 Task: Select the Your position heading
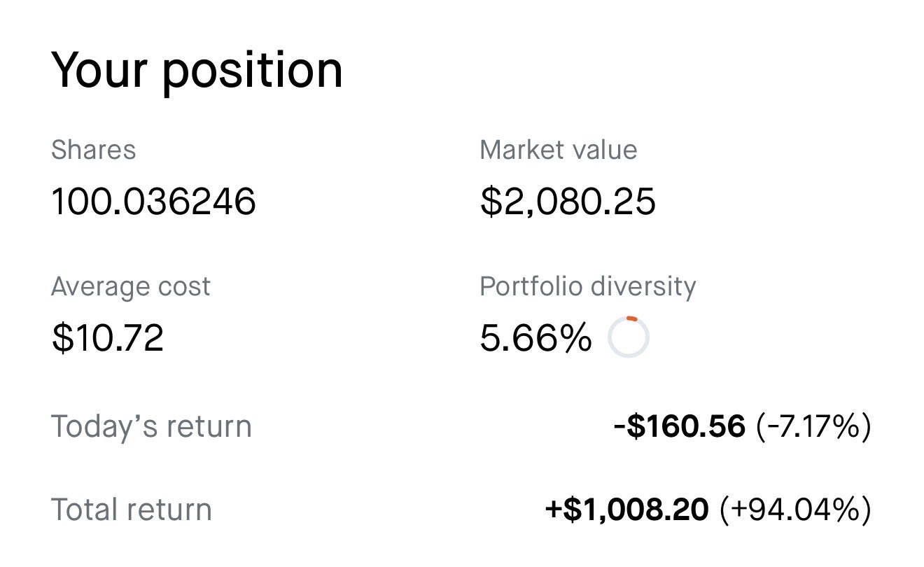click(x=197, y=71)
